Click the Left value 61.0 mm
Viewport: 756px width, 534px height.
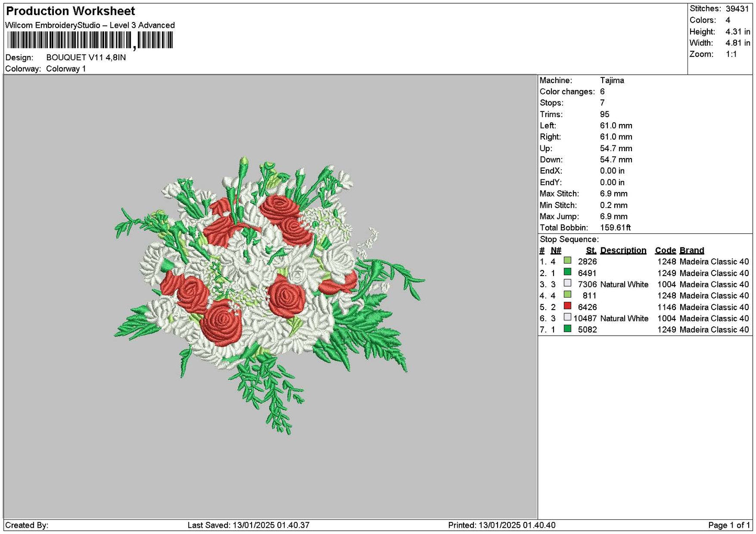coord(616,126)
